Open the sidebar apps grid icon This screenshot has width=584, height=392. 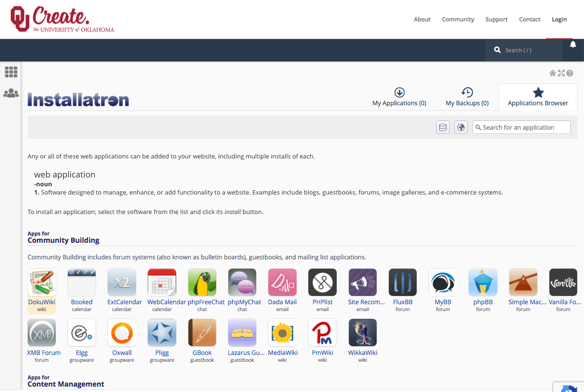tap(11, 72)
